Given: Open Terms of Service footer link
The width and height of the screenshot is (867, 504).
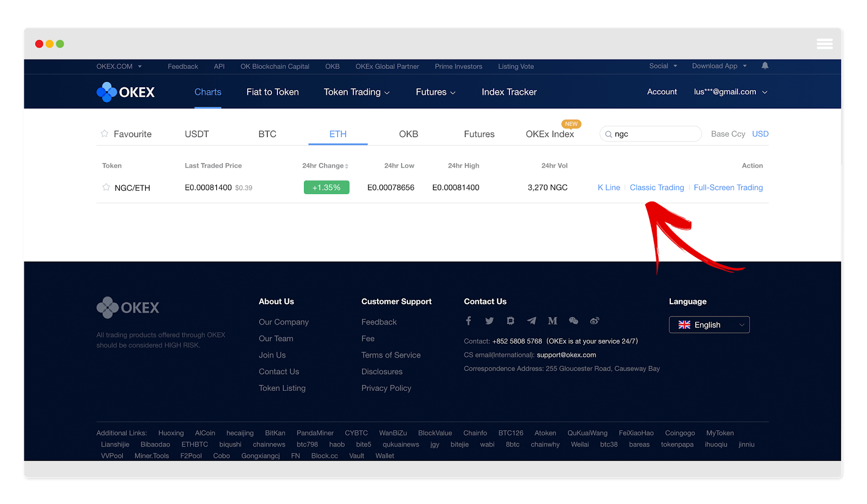Looking at the screenshot, I should pos(391,355).
